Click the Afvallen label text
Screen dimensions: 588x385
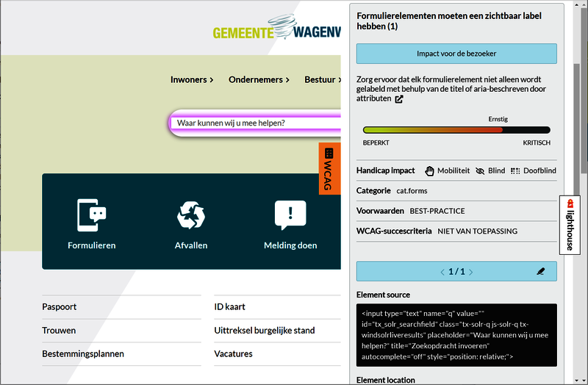[191, 245]
